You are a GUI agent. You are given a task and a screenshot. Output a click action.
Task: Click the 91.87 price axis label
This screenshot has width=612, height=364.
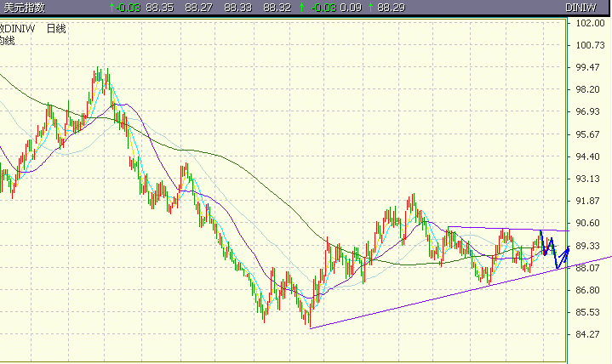[588, 201]
